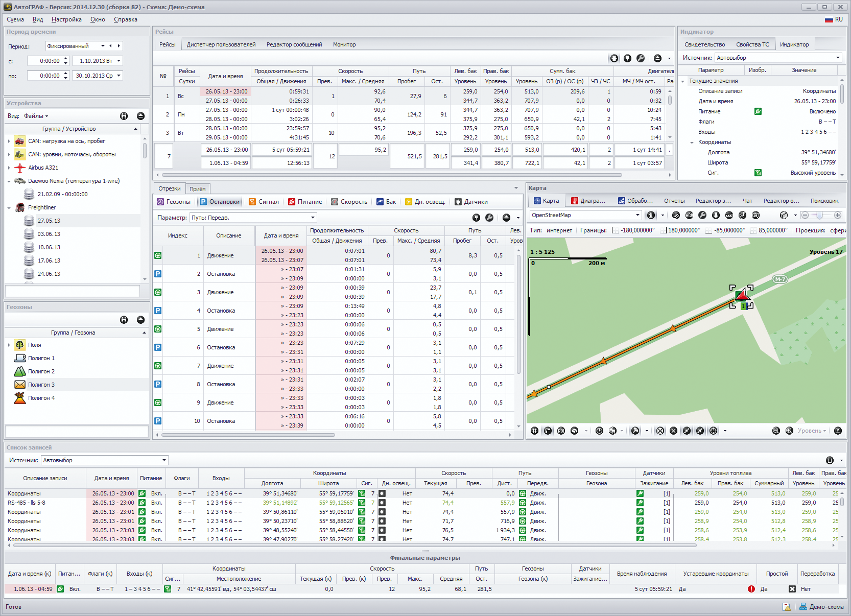Toggle the Дн. освещ. segment filter

click(425, 202)
